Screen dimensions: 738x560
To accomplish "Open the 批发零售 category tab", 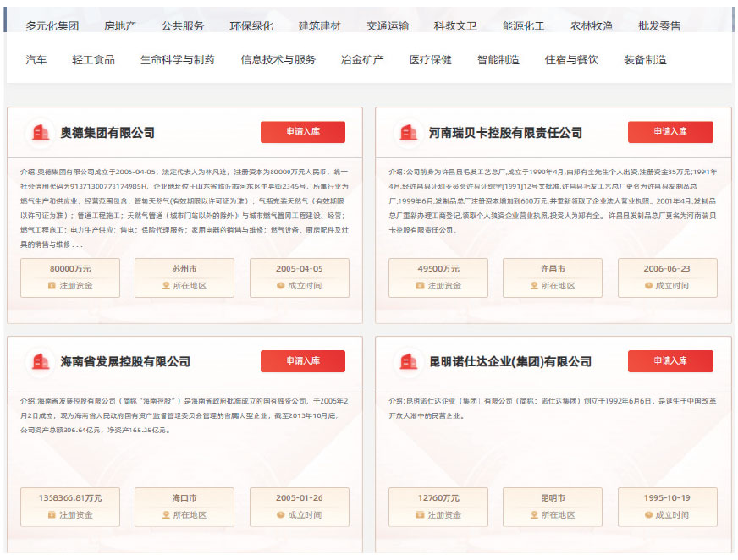I will (660, 25).
